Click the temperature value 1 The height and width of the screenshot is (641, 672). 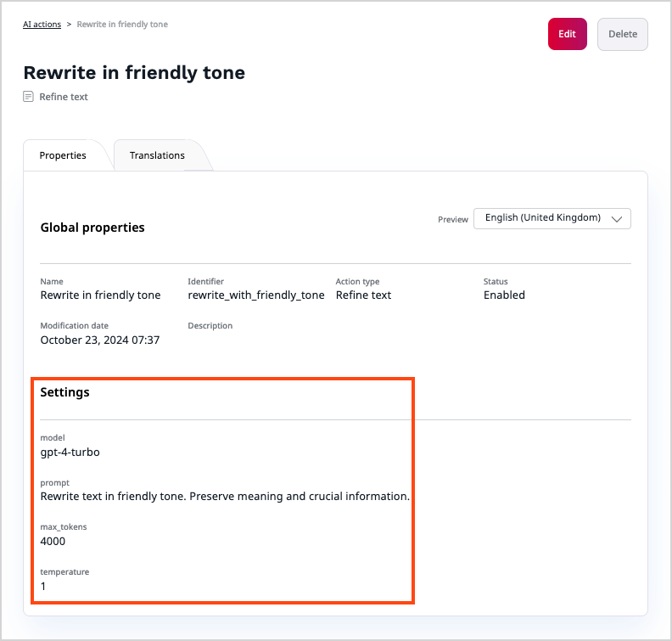(x=44, y=586)
